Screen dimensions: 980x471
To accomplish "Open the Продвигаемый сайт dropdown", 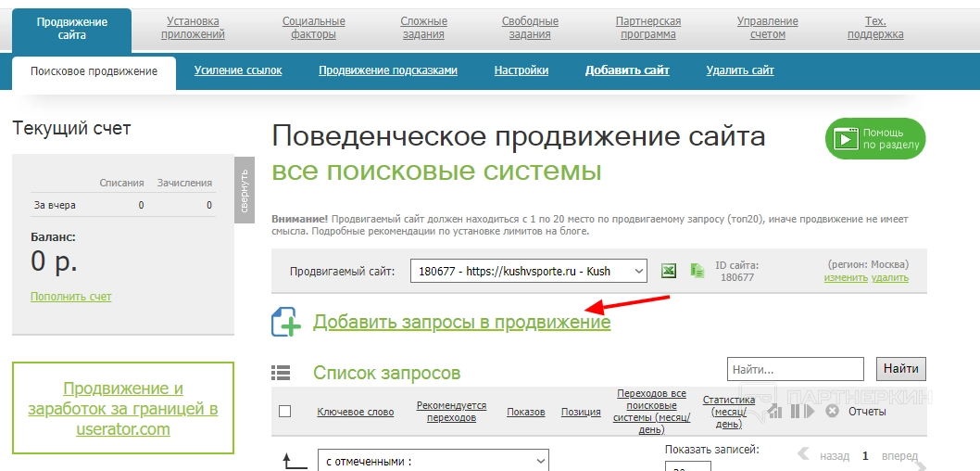I will point(529,271).
